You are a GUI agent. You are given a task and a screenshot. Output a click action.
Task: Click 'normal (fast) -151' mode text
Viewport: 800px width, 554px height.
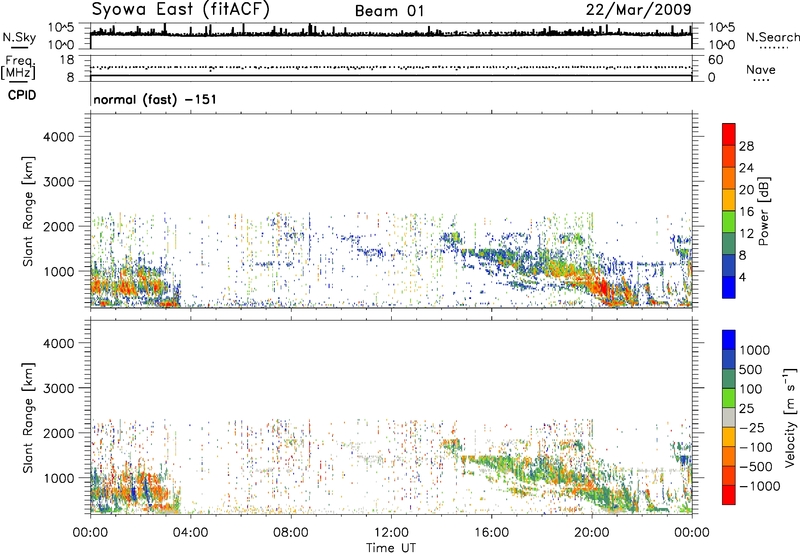tap(155, 99)
